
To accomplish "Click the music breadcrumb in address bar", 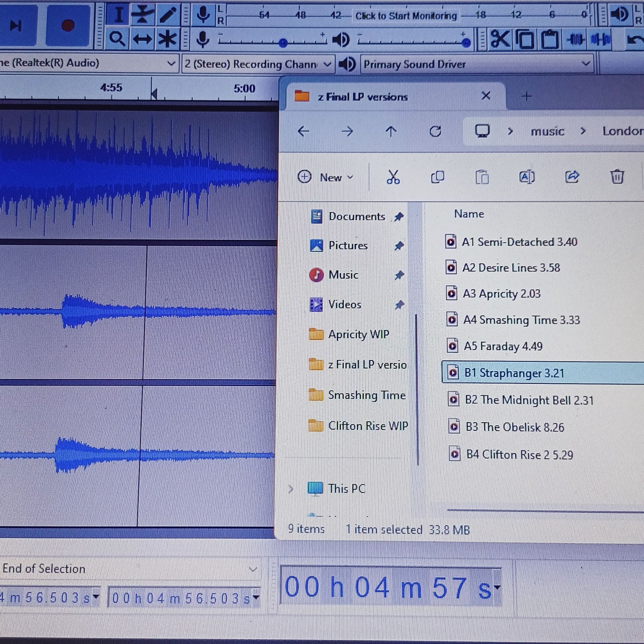I will tap(547, 131).
